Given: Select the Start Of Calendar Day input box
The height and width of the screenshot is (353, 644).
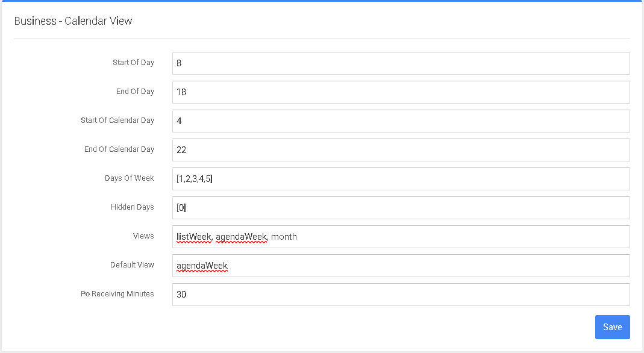Looking at the screenshot, I should [x=401, y=121].
